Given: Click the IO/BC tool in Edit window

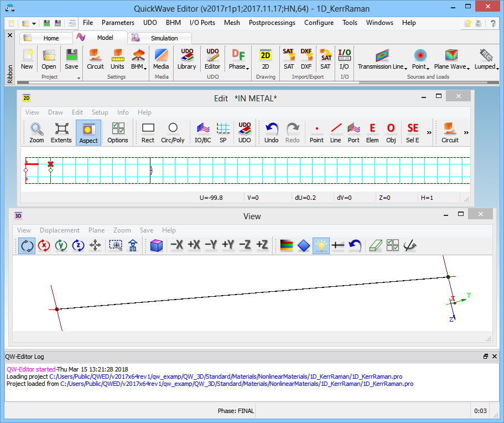Looking at the screenshot, I should (203, 132).
